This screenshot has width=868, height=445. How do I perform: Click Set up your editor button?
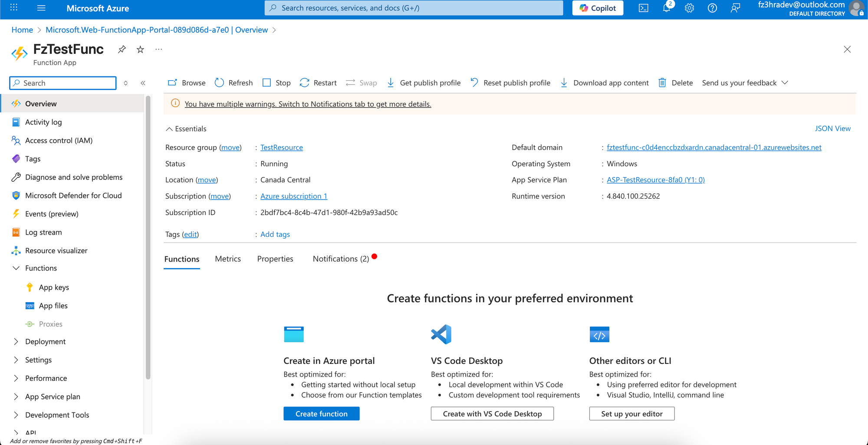[x=632, y=414]
